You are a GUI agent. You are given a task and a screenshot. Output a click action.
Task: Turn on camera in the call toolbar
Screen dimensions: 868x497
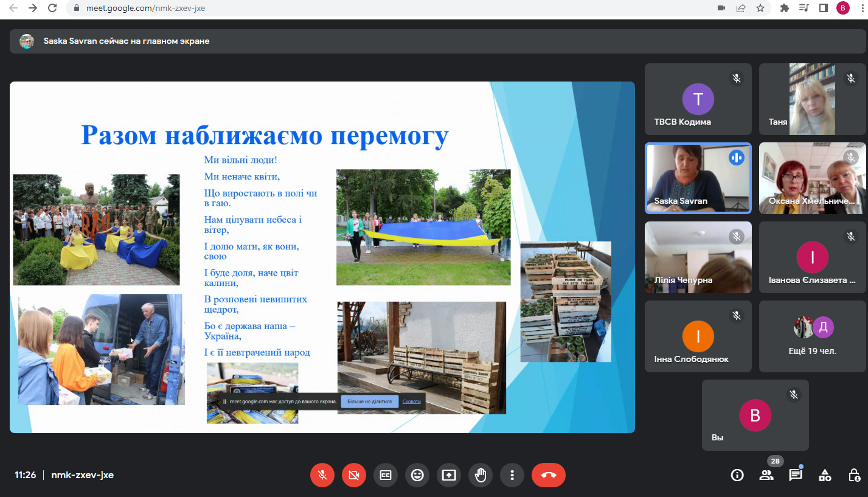point(354,475)
